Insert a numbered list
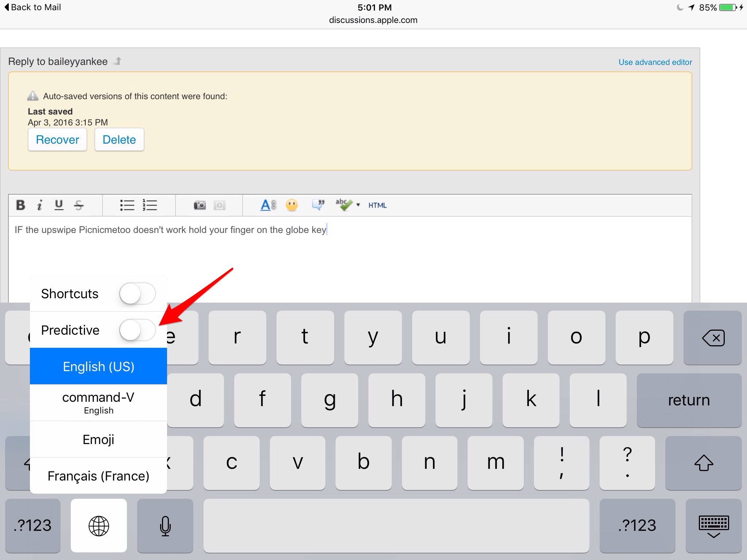 coord(150,205)
